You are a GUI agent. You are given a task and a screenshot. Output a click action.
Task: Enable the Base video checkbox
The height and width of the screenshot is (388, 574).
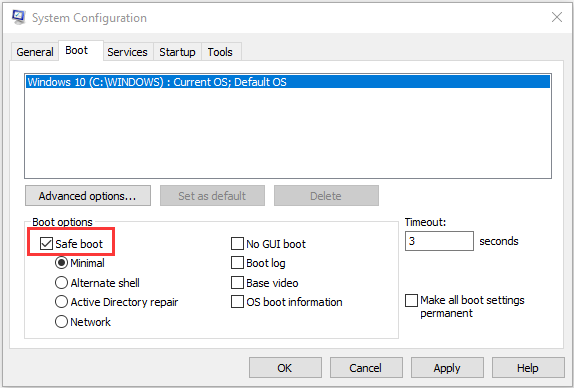[x=237, y=283]
